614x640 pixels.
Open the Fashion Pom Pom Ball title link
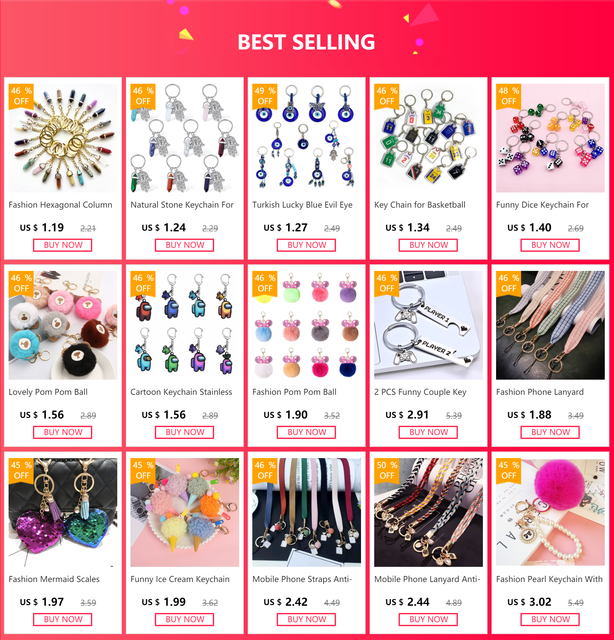pyautogui.click(x=294, y=392)
